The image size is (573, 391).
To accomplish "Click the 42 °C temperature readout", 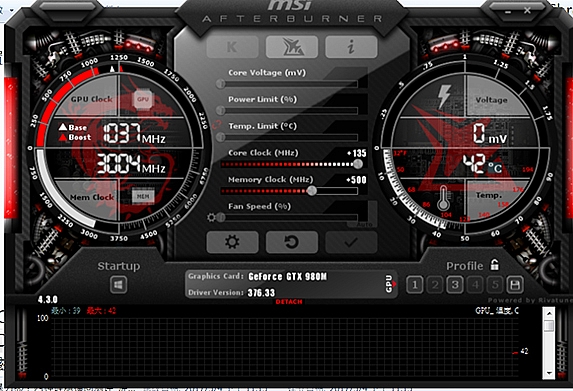I will point(482,164).
